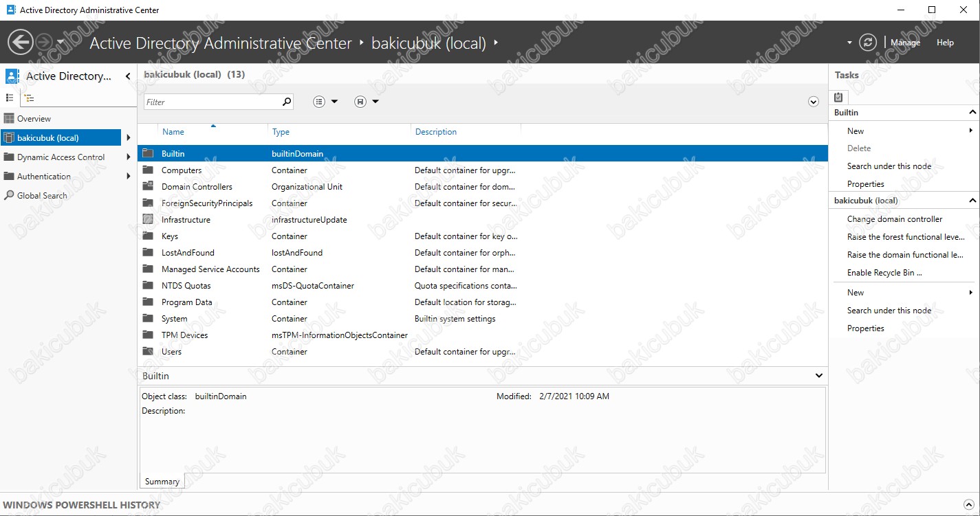Expand bakicubuk (local) node arrow
This screenshot has height=516, width=980.
pos(129,138)
